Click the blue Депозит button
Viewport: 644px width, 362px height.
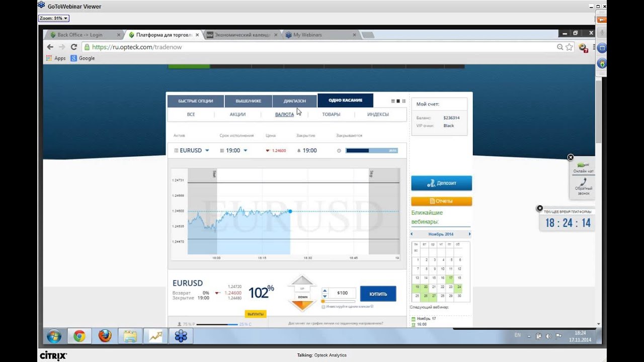click(x=441, y=183)
